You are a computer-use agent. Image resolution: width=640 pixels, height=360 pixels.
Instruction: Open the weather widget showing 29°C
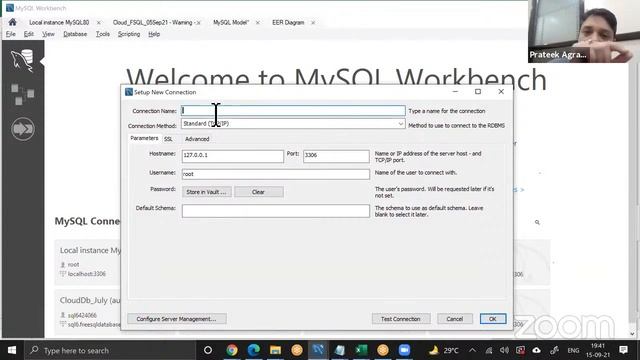[x=443, y=350]
